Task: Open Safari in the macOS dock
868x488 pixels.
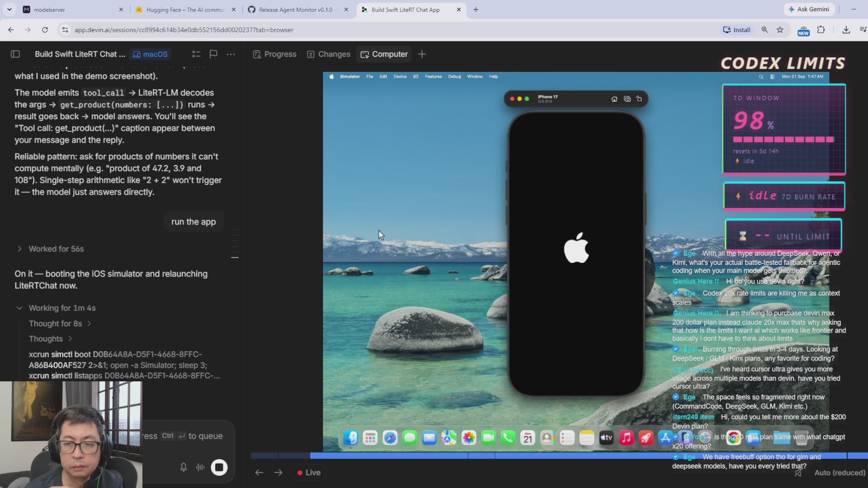Action: pyautogui.click(x=390, y=437)
